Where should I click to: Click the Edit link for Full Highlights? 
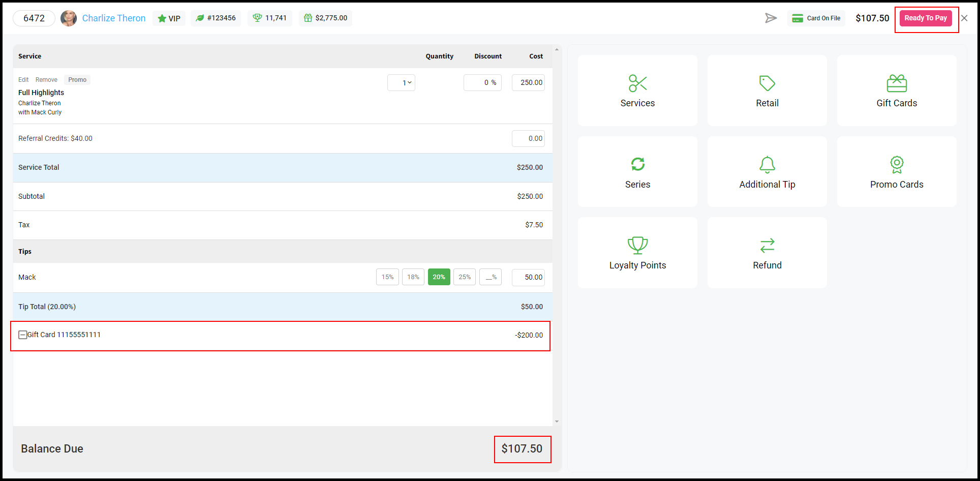click(23, 80)
